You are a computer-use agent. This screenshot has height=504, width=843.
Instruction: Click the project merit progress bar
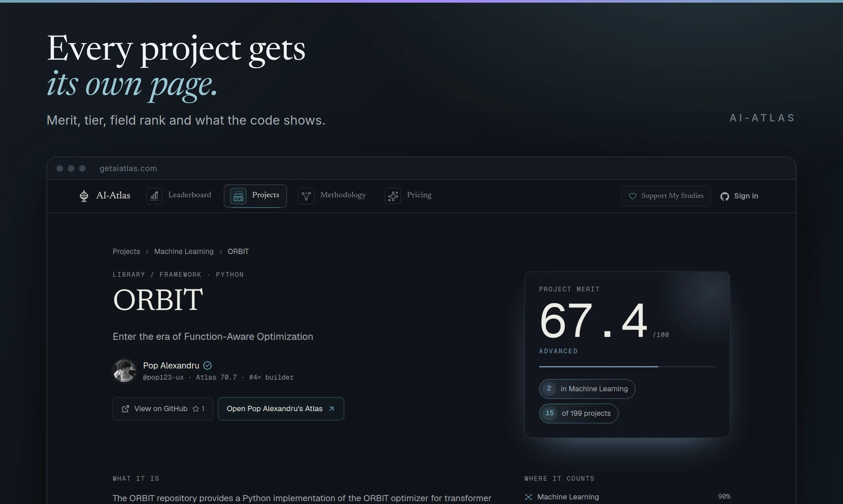point(628,367)
